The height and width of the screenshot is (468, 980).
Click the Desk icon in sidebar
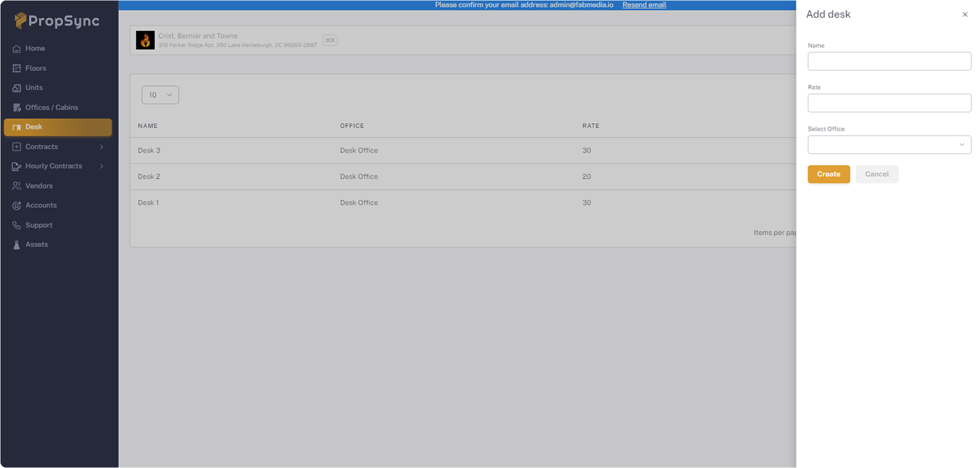tap(17, 127)
